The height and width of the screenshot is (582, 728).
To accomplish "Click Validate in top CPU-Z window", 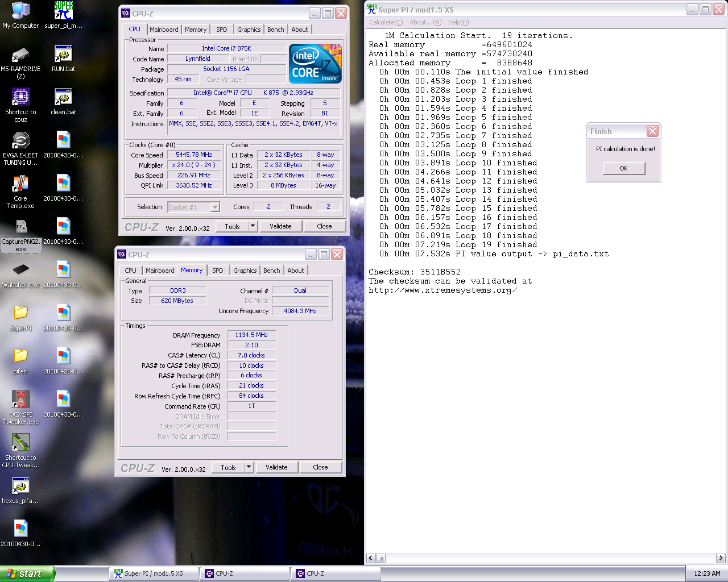I will (x=280, y=226).
